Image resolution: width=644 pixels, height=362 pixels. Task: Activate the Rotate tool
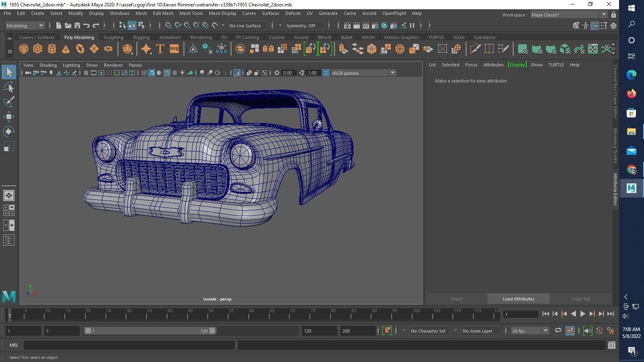click(9, 132)
